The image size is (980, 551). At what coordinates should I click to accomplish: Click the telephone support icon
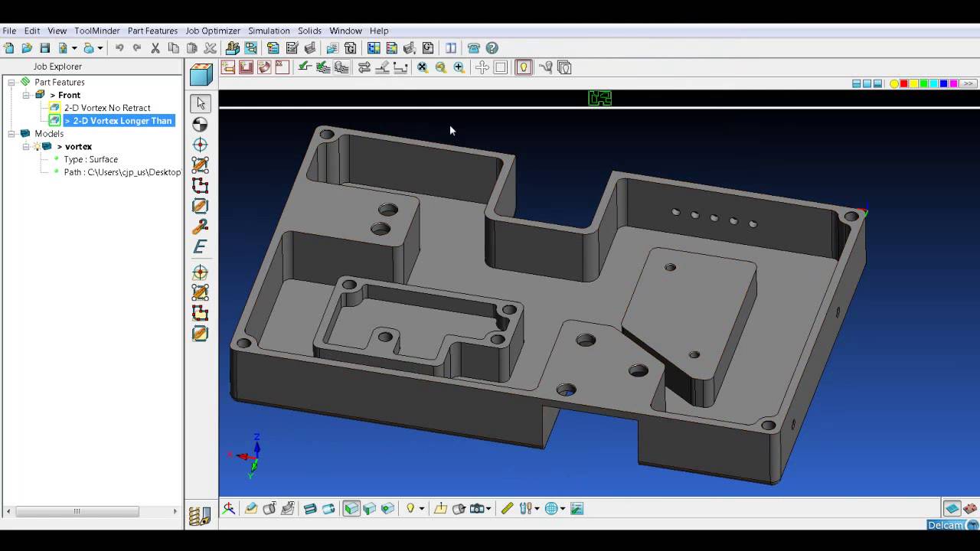(x=474, y=48)
